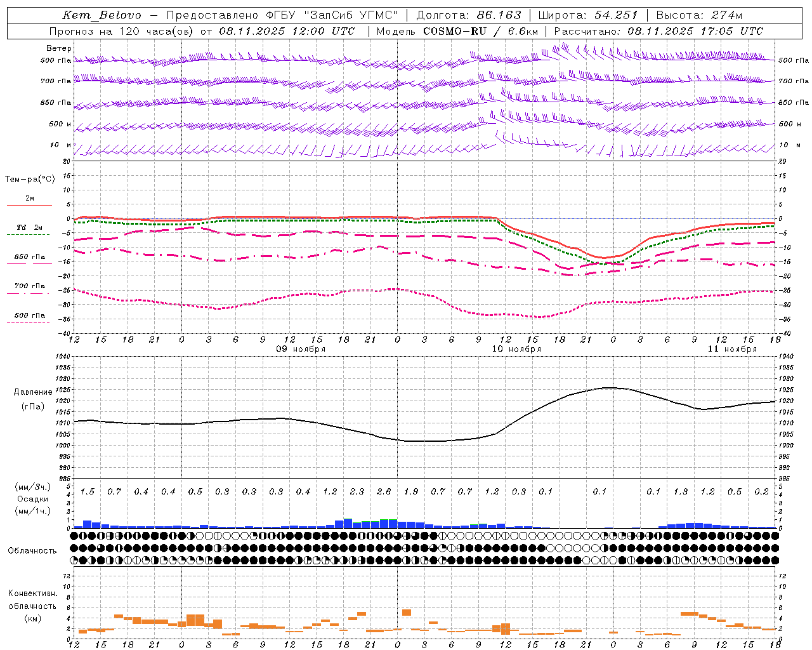Click the 'Рассчитано: 08.11.2025 17:05 UTC' text
Image resolution: width=812 pixels, height=650 pixels.
(x=658, y=31)
